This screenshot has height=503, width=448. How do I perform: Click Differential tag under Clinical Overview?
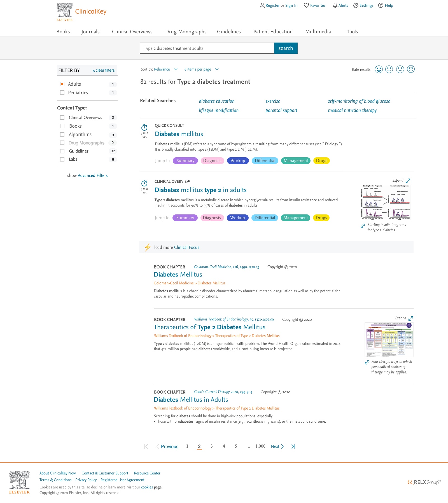[265, 218]
